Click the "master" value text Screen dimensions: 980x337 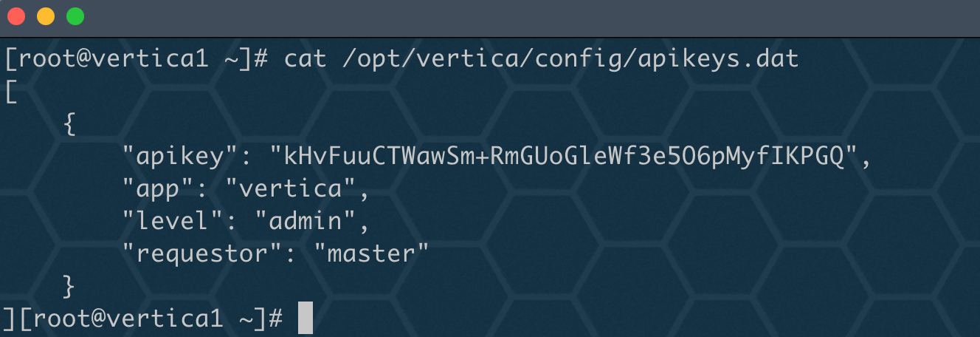click(x=371, y=253)
